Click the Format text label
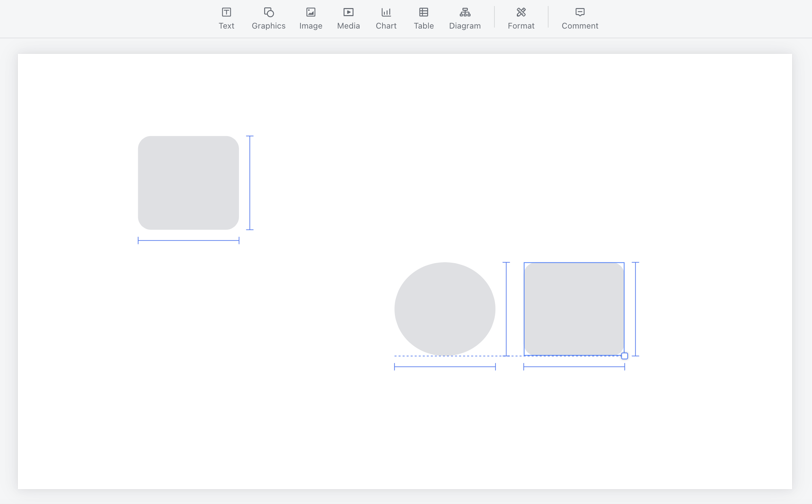 (521, 26)
